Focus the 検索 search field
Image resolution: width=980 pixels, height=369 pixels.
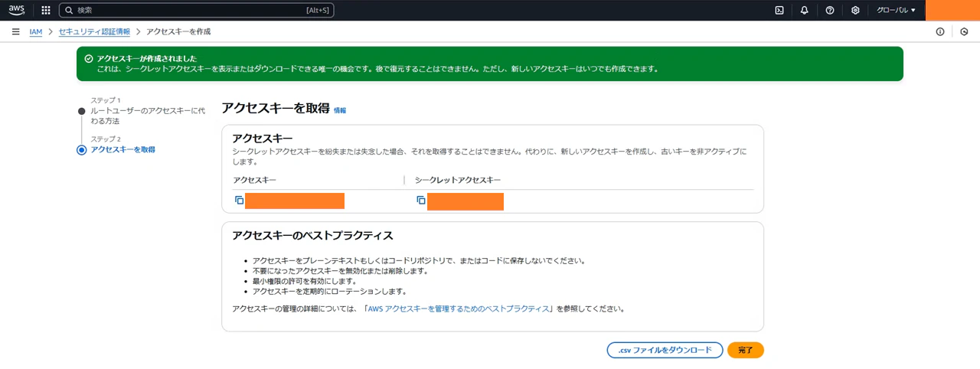click(197, 10)
